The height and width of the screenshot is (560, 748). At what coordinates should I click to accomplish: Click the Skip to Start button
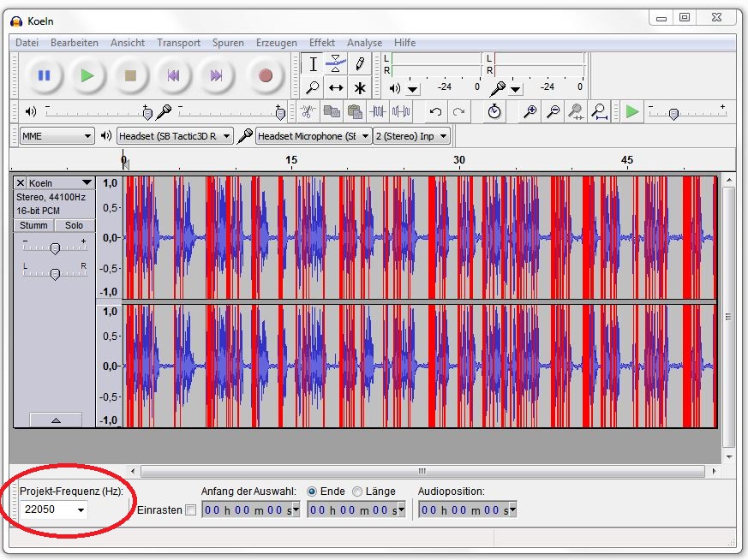(x=173, y=75)
